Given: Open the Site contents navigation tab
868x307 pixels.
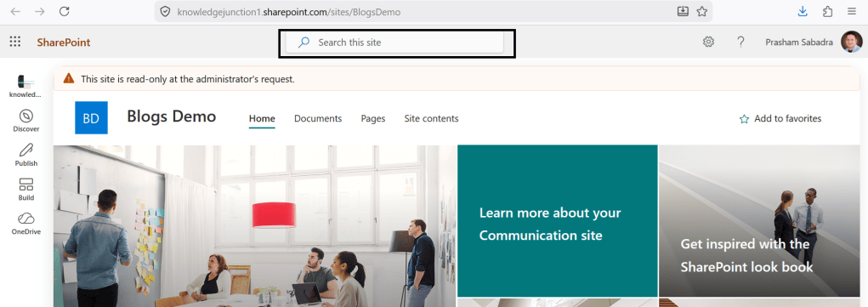Looking at the screenshot, I should pos(431,118).
